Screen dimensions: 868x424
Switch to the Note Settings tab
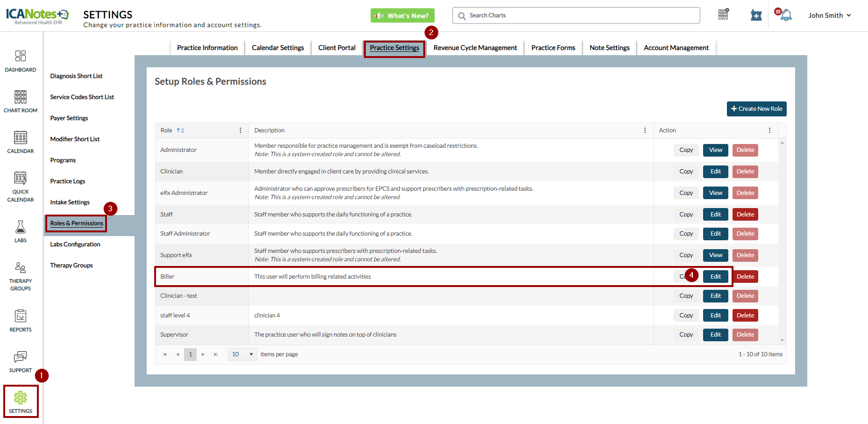609,48
